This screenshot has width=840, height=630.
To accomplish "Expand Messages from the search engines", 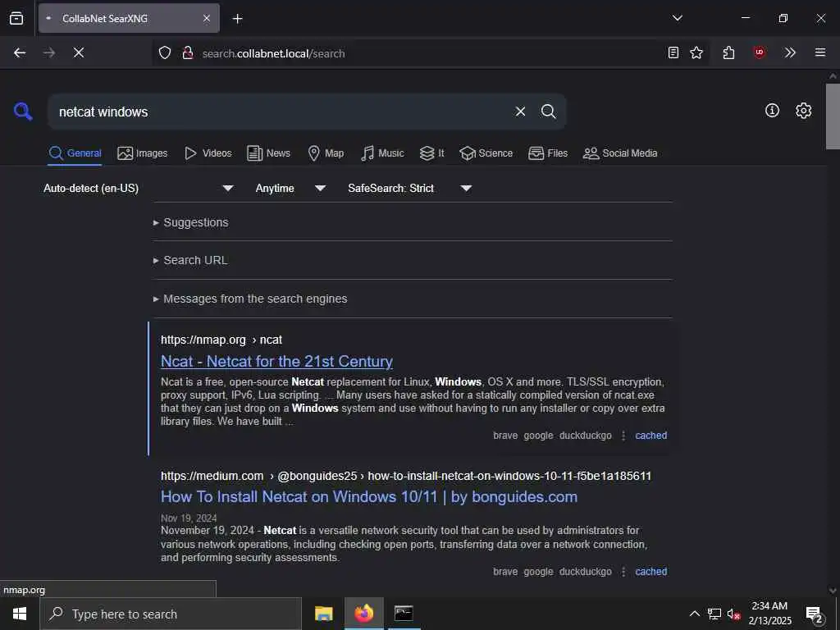I will point(250,299).
